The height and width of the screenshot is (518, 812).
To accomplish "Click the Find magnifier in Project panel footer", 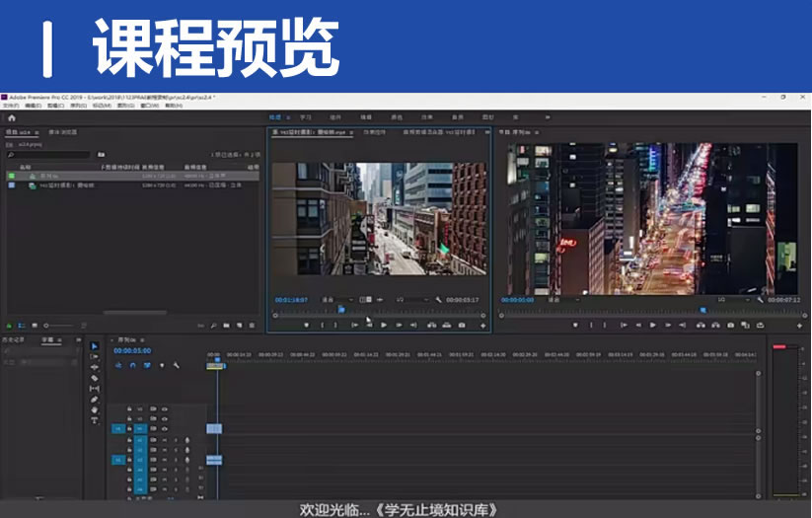I will point(213,326).
